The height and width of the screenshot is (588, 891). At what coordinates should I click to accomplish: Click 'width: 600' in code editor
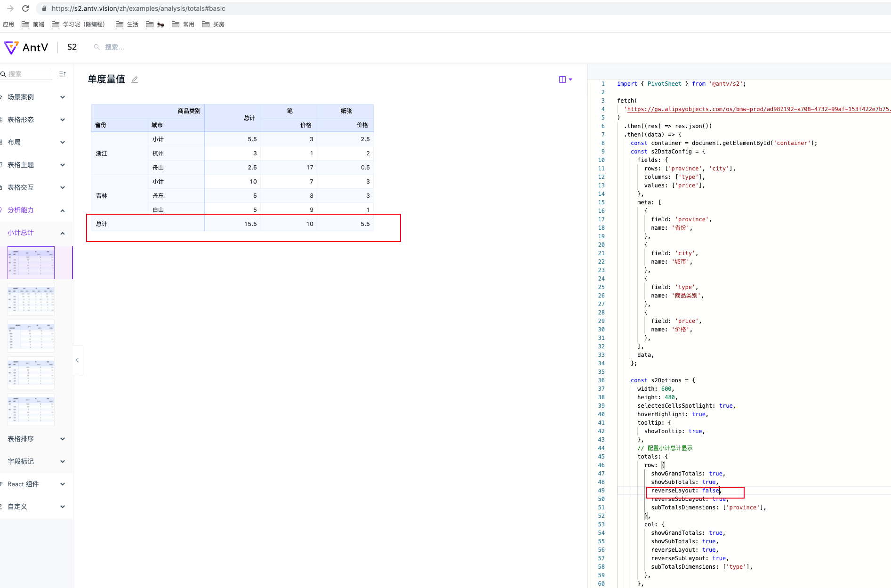[655, 389]
